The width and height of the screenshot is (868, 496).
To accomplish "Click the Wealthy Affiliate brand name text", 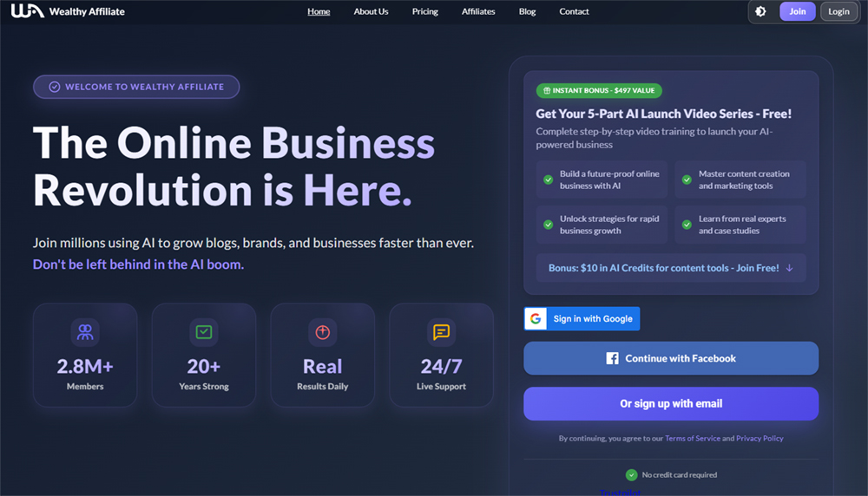I will coord(87,11).
